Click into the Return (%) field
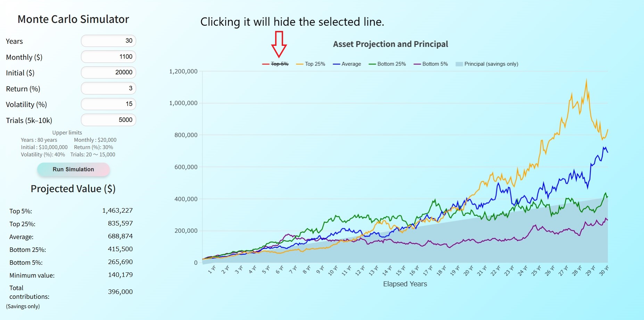This screenshot has width=644, height=320. pyautogui.click(x=108, y=88)
